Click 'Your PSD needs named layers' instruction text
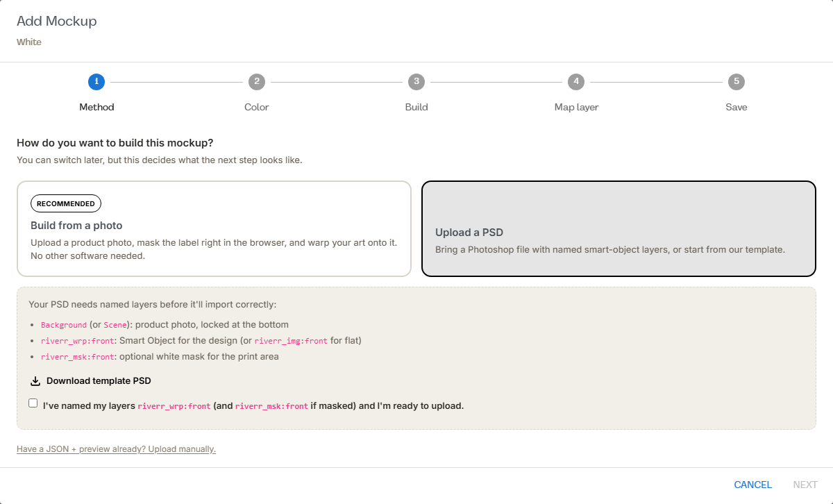The image size is (833, 504). (x=153, y=304)
